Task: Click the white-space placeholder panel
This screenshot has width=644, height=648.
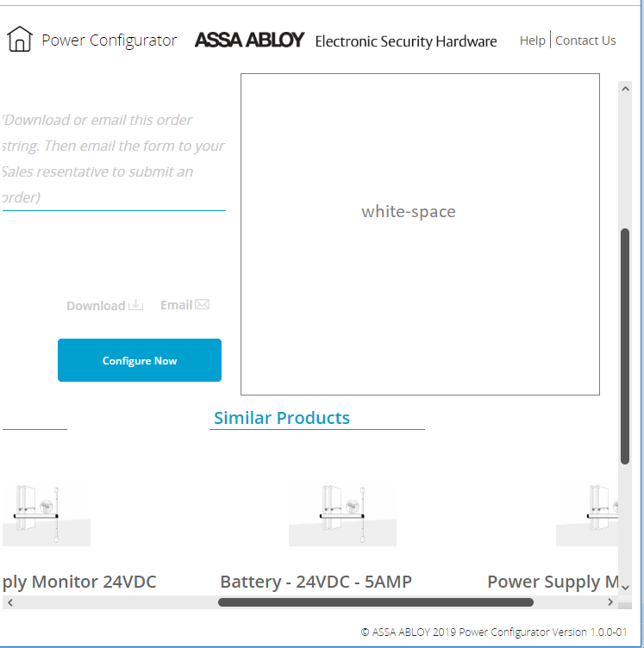Action: (420, 234)
